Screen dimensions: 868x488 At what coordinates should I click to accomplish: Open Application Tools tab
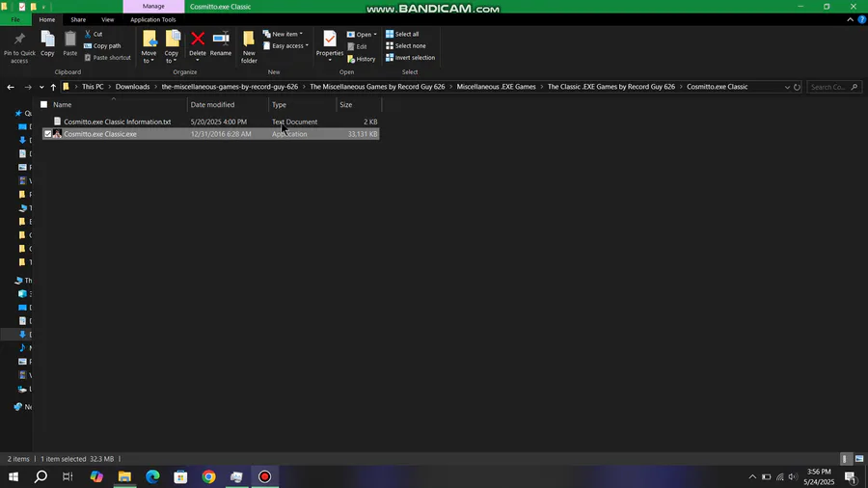tap(152, 19)
